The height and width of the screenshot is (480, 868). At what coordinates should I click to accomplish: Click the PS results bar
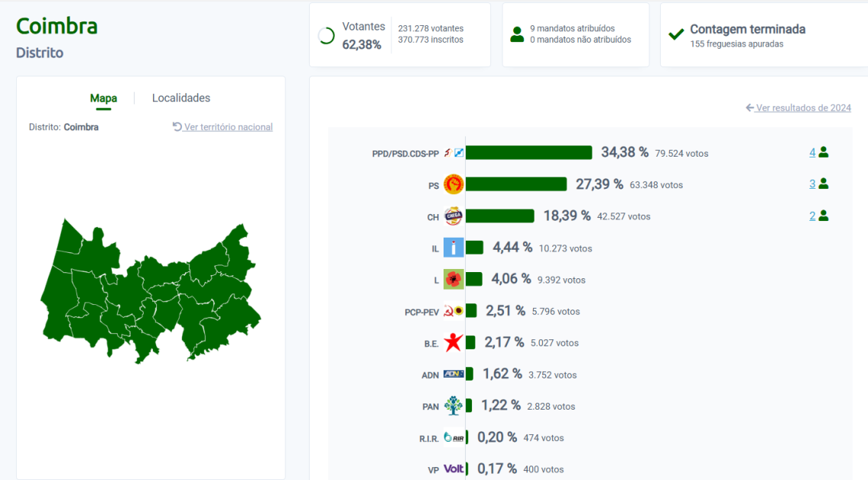(516, 184)
